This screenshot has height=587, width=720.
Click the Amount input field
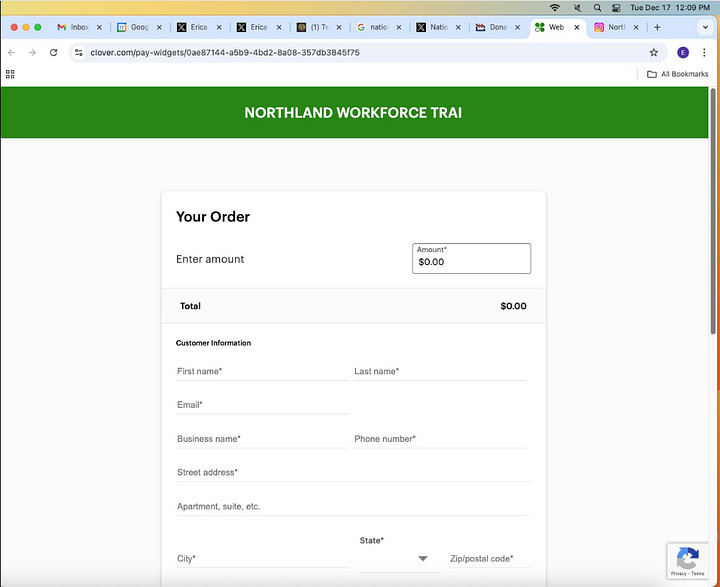click(x=472, y=259)
